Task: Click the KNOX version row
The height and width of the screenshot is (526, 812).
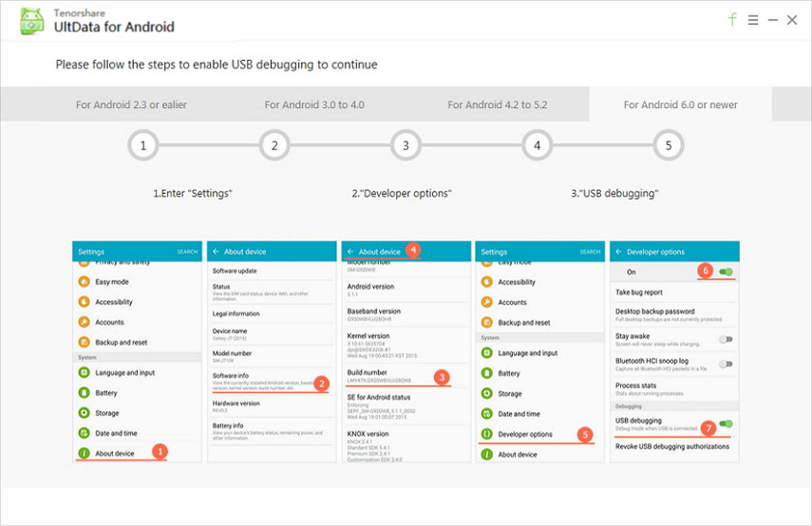Action: click(x=406, y=445)
